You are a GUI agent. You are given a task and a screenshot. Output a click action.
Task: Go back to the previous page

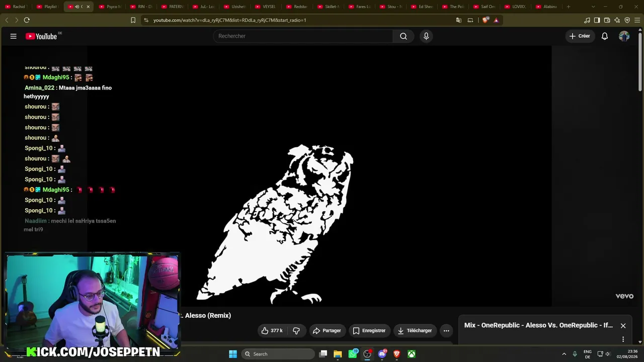click(7, 20)
